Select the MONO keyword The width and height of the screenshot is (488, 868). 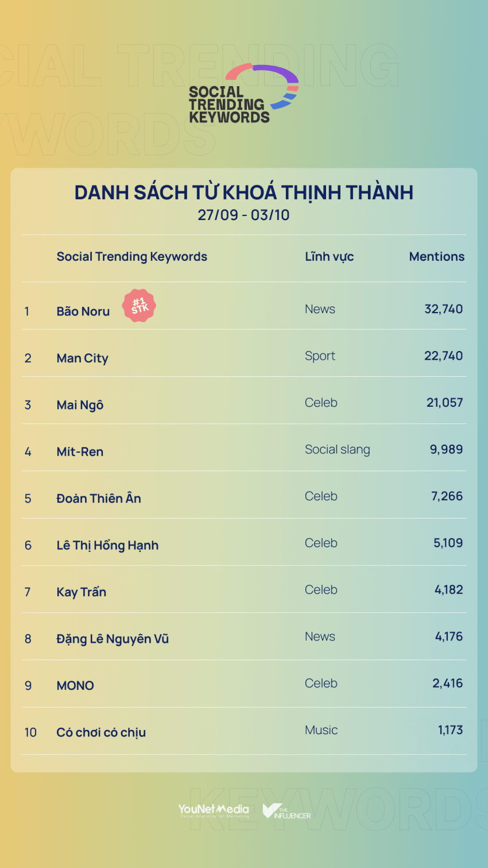point(75,686)
